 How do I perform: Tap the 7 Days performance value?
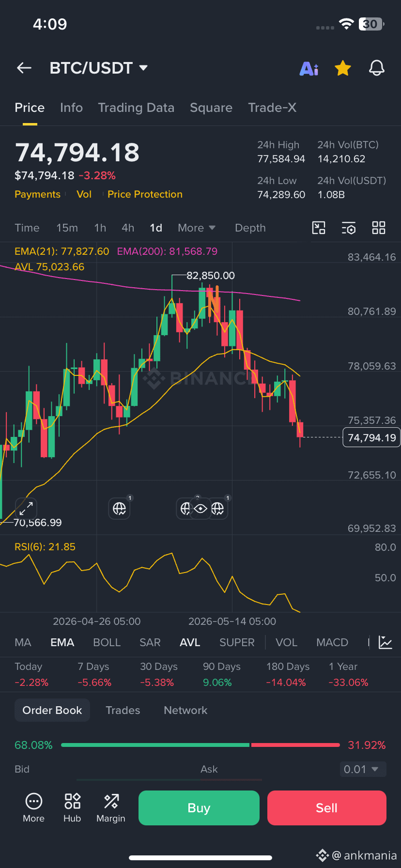point(94,682)
